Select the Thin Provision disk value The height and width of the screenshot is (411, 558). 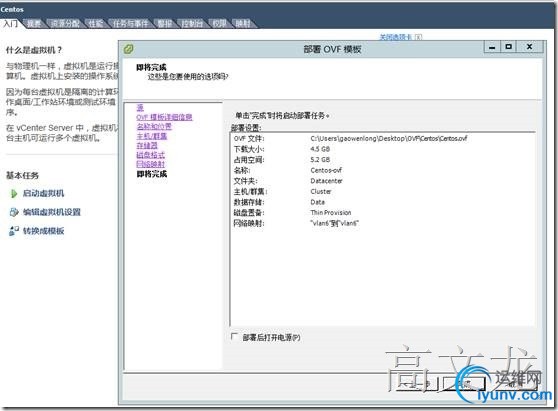[x=331, y=212]
